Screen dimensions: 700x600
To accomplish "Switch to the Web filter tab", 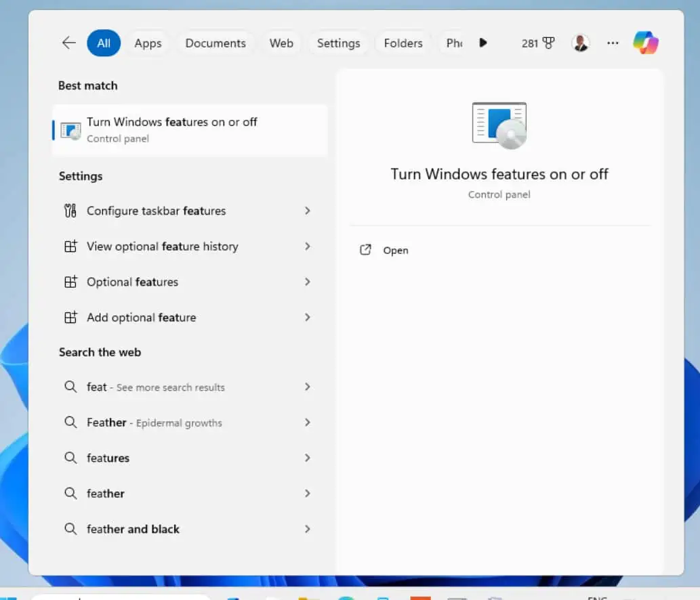I will pyautogui.click(x=281, y=43).
